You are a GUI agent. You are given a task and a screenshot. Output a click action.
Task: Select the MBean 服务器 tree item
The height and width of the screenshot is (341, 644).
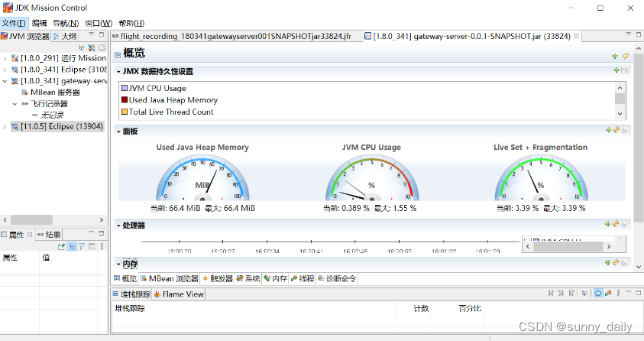(x=51, y=93)
